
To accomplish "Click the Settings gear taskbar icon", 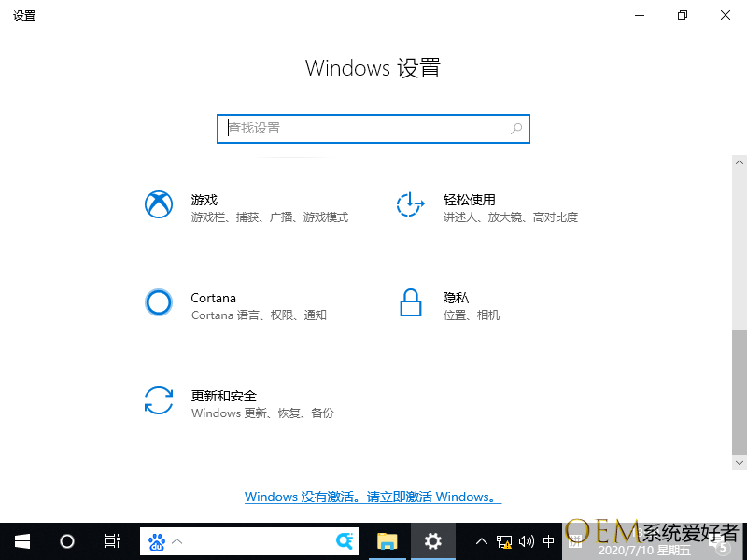I will pyautogui.click(x=432, y=541).
